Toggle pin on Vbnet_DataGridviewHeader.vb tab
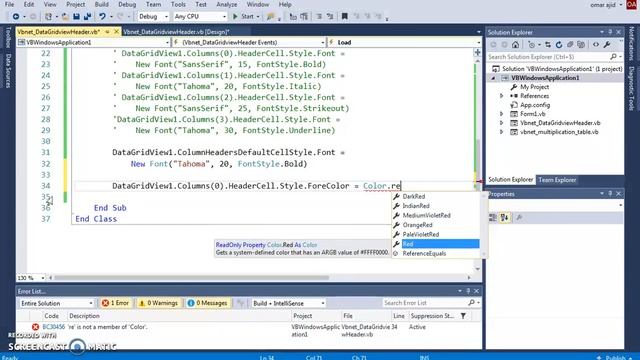This screenshot has width=640, height=360. click(x=107, y=31)
